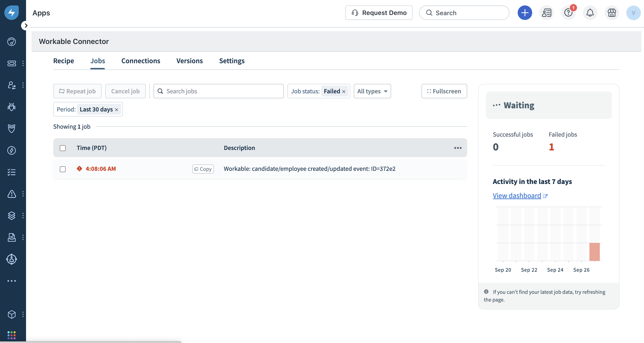Viewport: 644px width, 343px height.
Task: Click the blue plus create button
Action: tap(524, 13)
